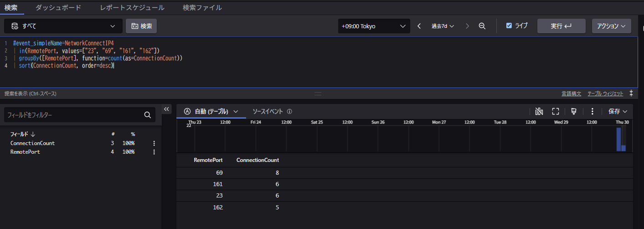Image resolution: width=644 pixels, height=229 pixels.
Task: Go to next time range arrow
Action: pos(467,26)
